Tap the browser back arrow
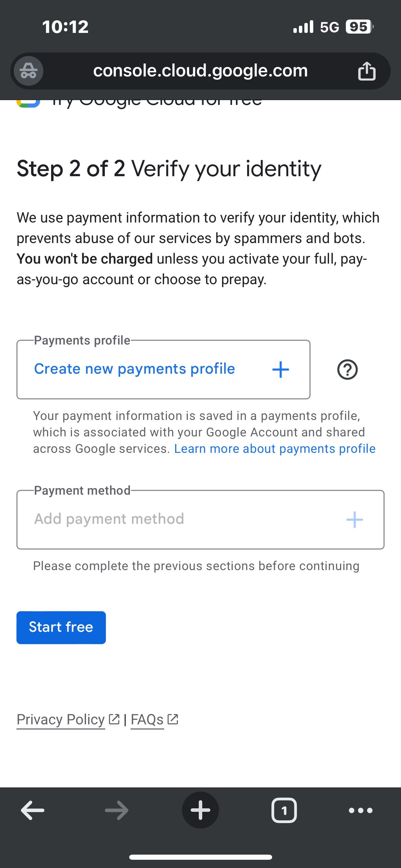This screenshot has width=401, height=868. pyautogui.click(x=33, y=810)
